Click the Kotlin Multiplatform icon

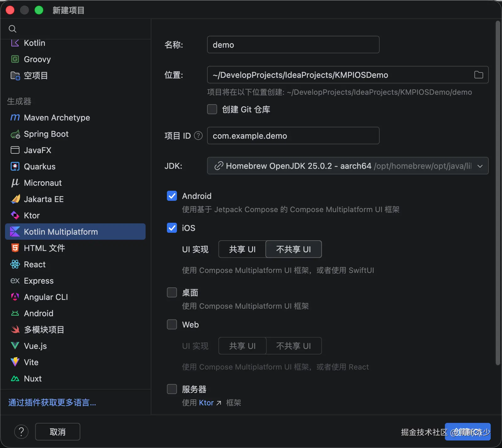pyautogui.click(x=15, y=232)
